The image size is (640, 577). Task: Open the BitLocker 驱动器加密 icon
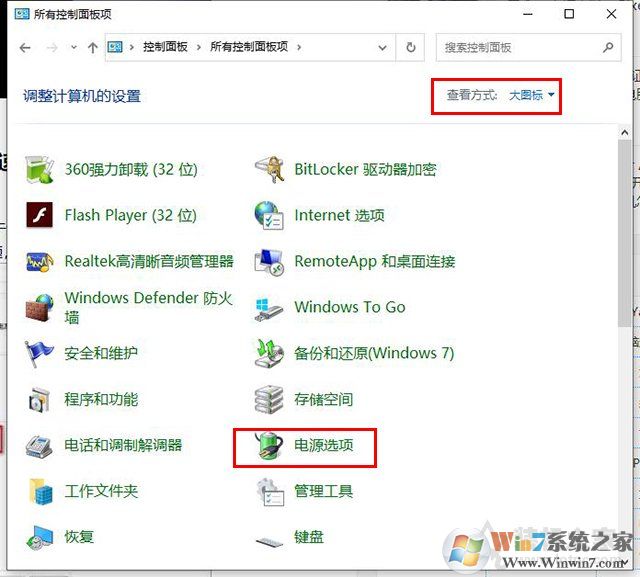(x=269, y=170)
